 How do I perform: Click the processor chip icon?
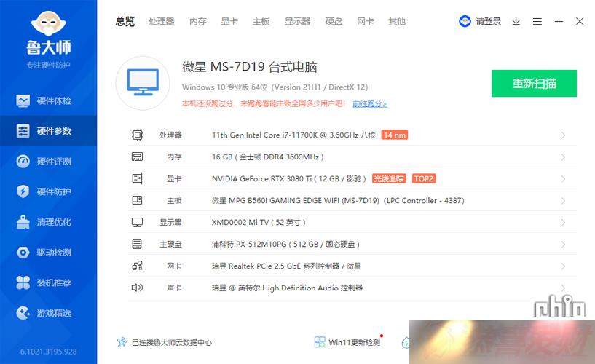click(138, 135)
